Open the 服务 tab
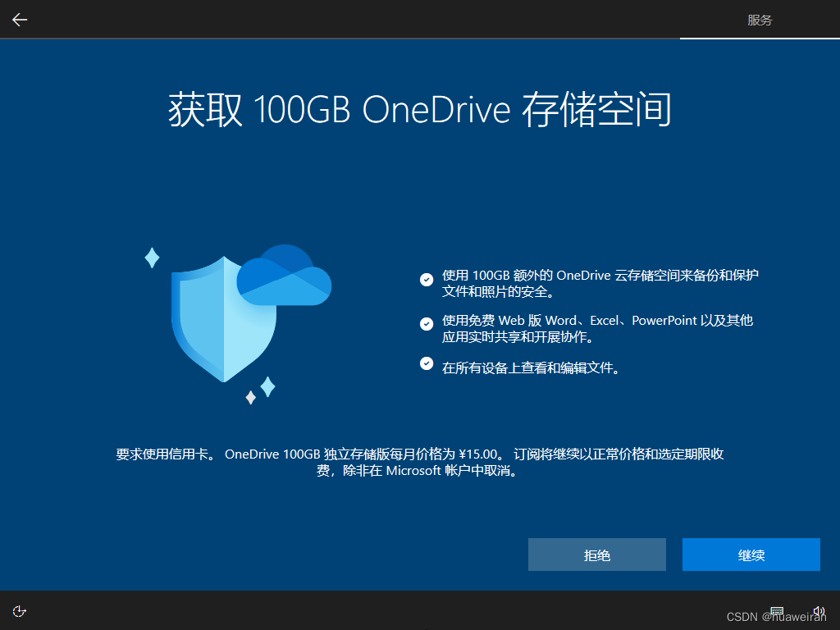This screenshot has height=630, width=840. pyautogui.click(x=760, y=20)
